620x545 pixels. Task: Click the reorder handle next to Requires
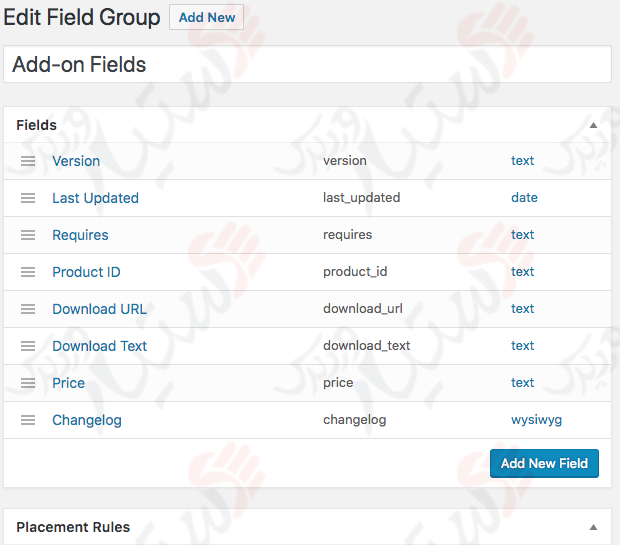(28, 235)
